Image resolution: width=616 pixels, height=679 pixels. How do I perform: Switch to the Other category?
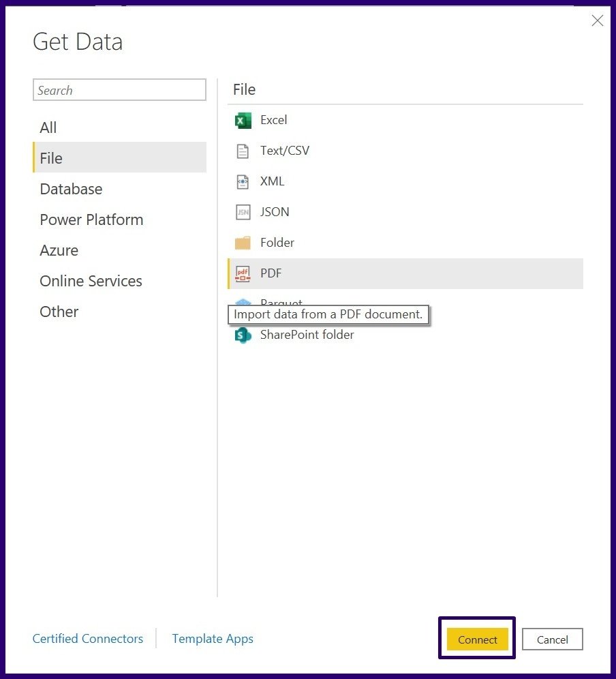[59, 312]
